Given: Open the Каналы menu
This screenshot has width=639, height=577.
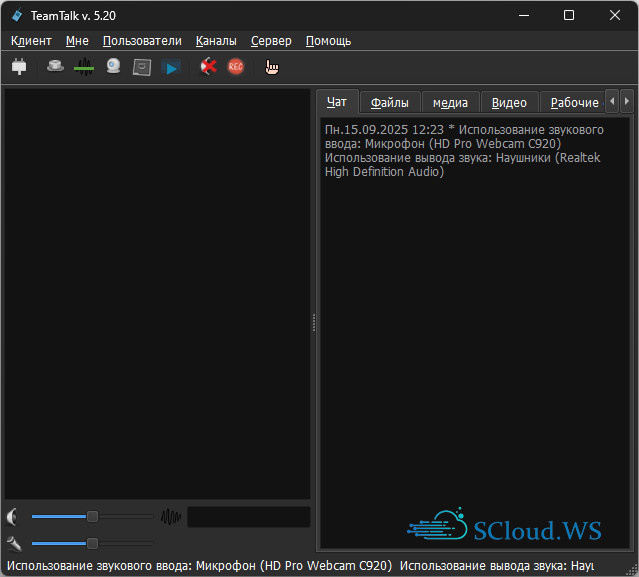Looking at the screenshot, I should pos(216,41).
